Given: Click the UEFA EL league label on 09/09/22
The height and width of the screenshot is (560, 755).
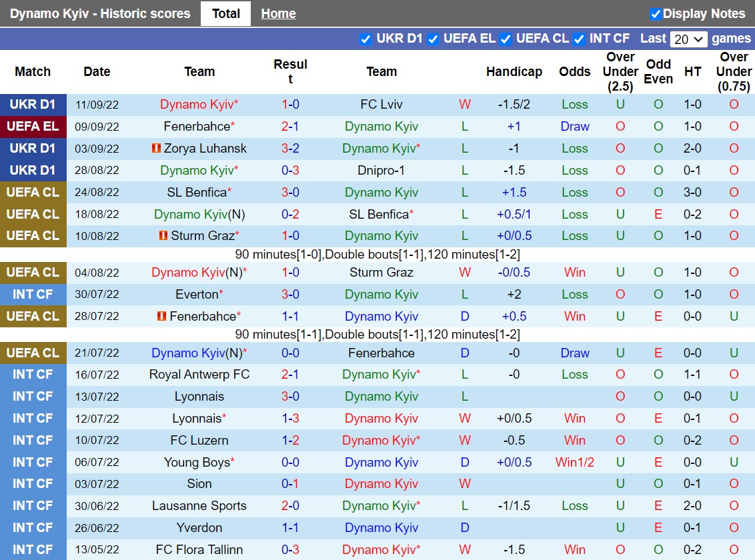Looking at the screenshot, I should 33,126.
